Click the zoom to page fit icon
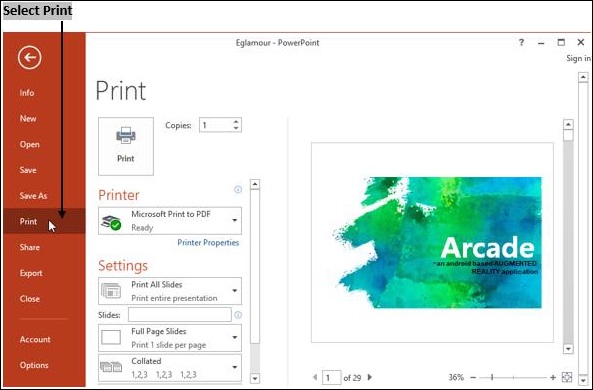The image size is (593, 390). [567, 377]
